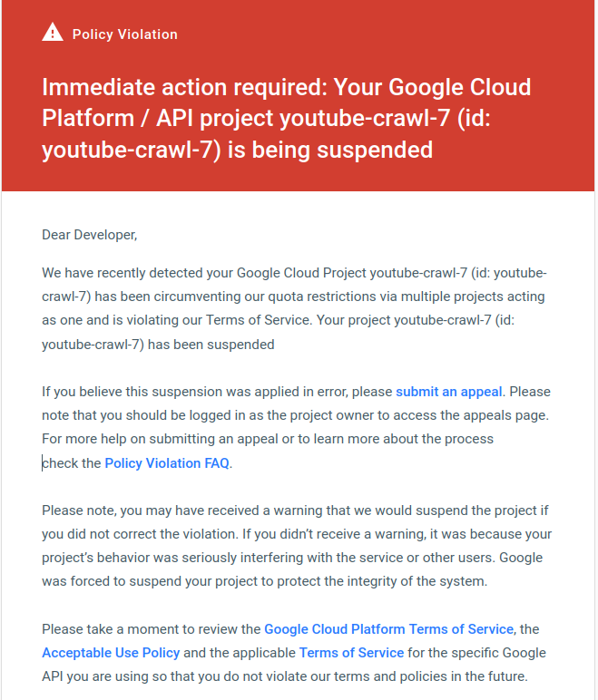Open Google Cloud Platform Terms of Service link

pyautogui.click(x=388, y=629)
